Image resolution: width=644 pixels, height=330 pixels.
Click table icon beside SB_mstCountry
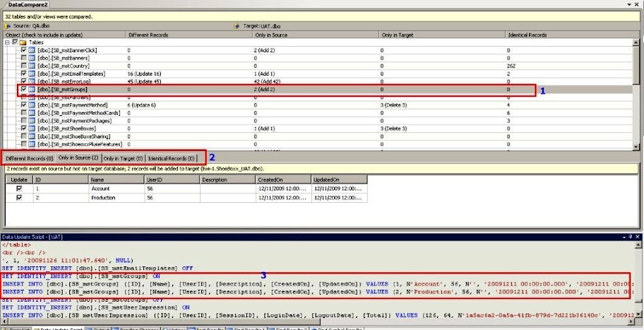coord(32,66)
